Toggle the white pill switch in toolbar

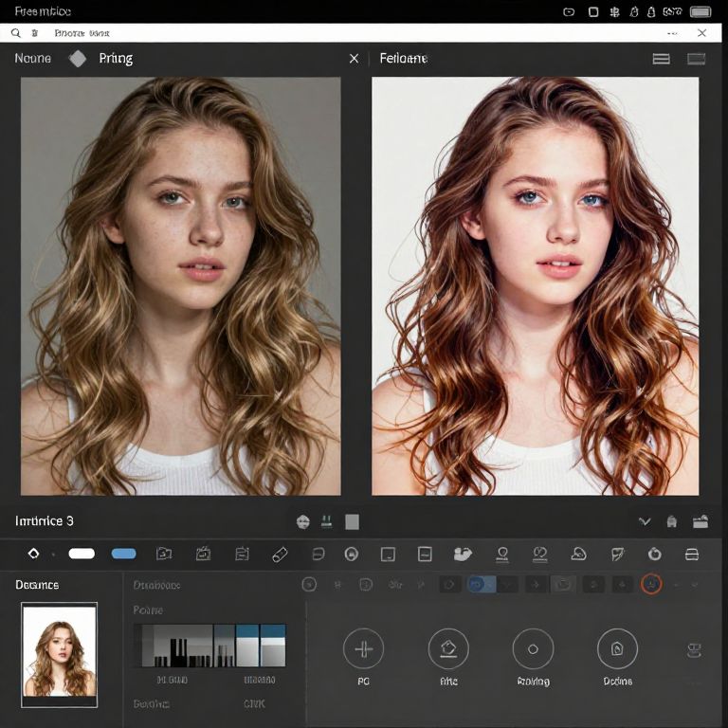tap(82, 554)
